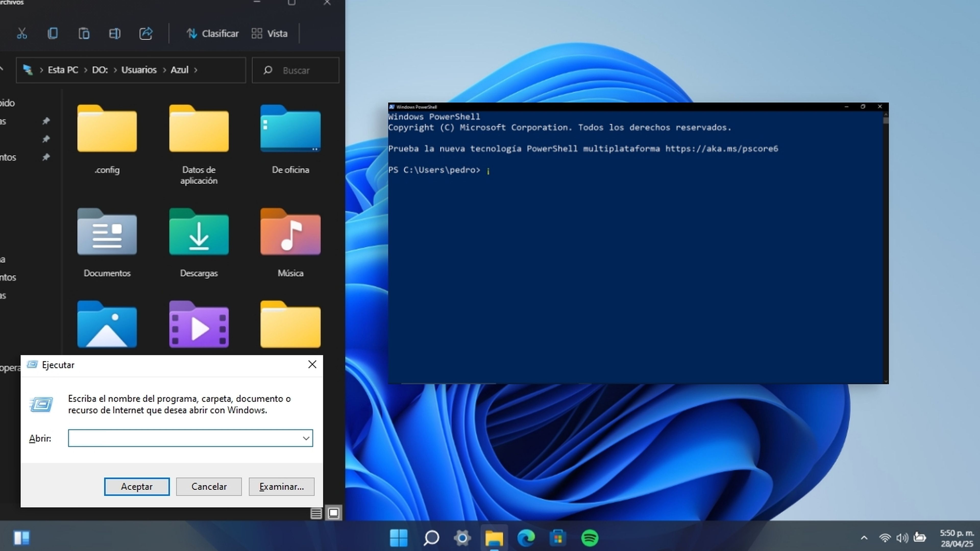
Task: Click the Examinar... button
Action: pyautogui.click(x=281, y=487)
